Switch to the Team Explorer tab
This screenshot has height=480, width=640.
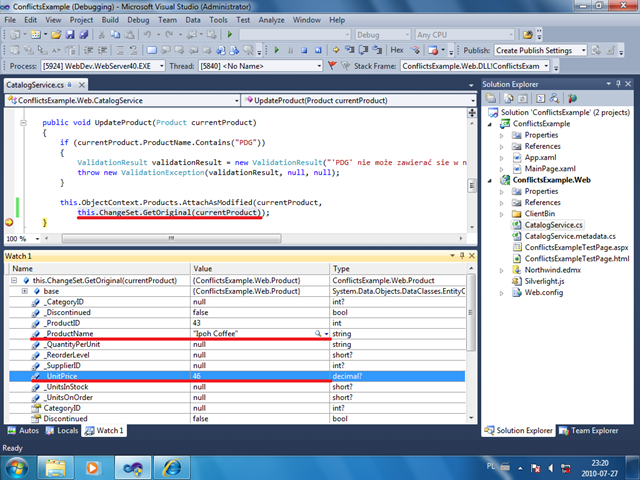pos(589,431)
